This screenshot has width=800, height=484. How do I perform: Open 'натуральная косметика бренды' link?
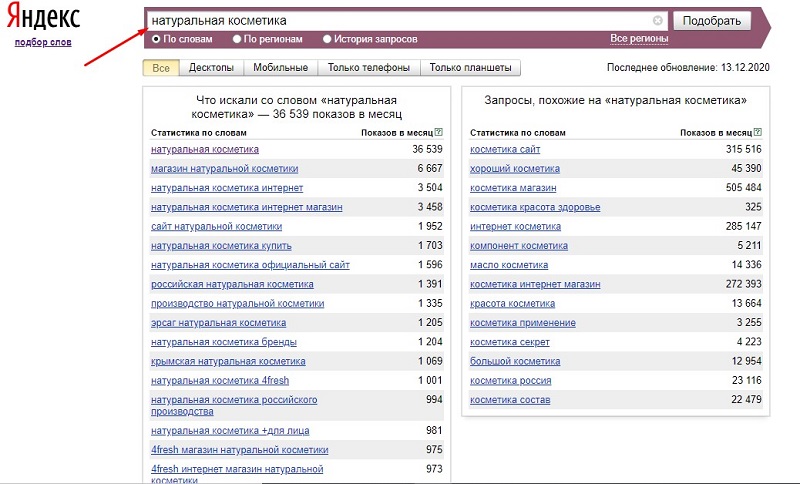[223, 342]
